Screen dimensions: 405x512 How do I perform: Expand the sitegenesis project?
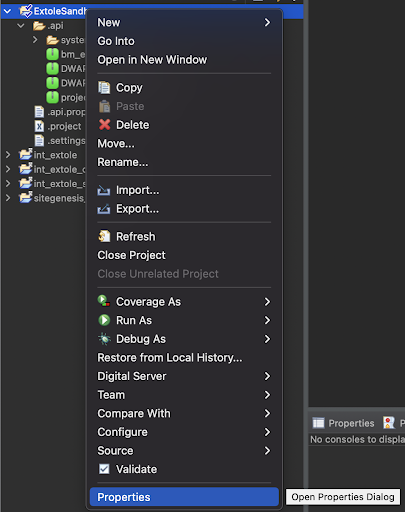click(x=8, y=198)
